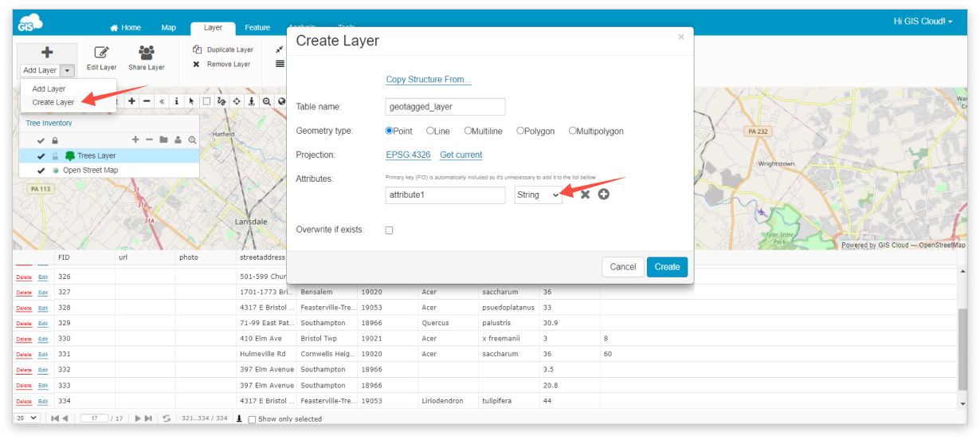Open rows per page dropdown showing 20
This screenshot has width=980, height=440.
click(x=27, y=418)
